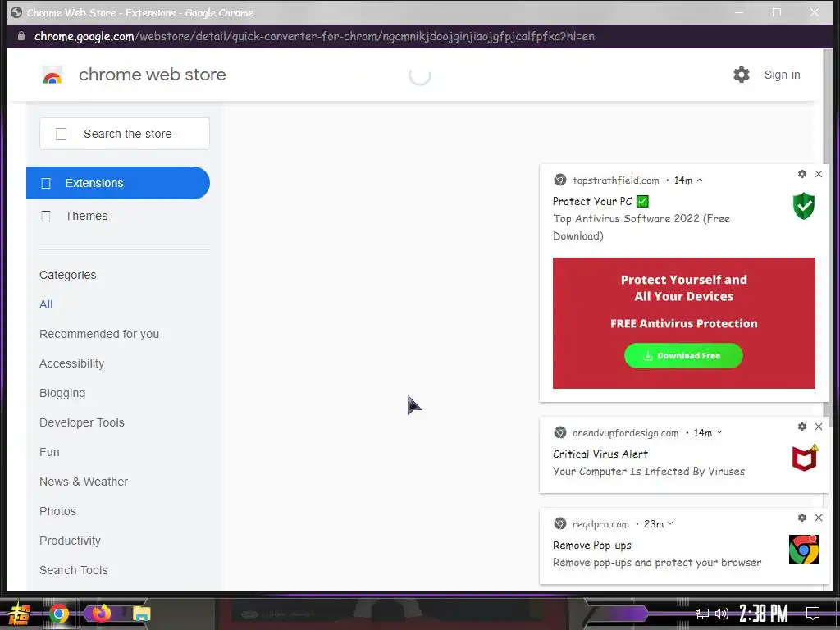Select the Extensions tab in sidebar
840x630 pixels.
pyautogui.click(x=118, y=183)
